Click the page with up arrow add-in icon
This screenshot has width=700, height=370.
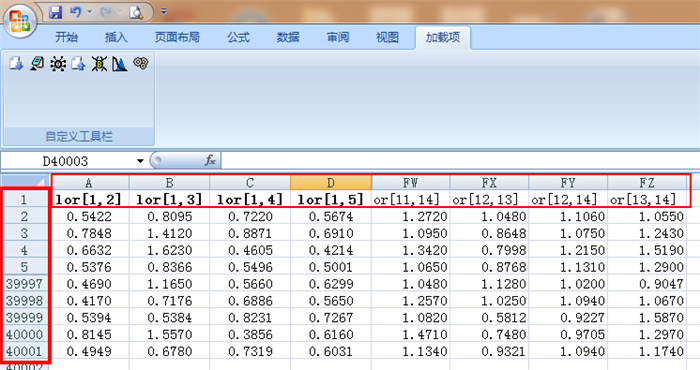[x=79, y=64]
